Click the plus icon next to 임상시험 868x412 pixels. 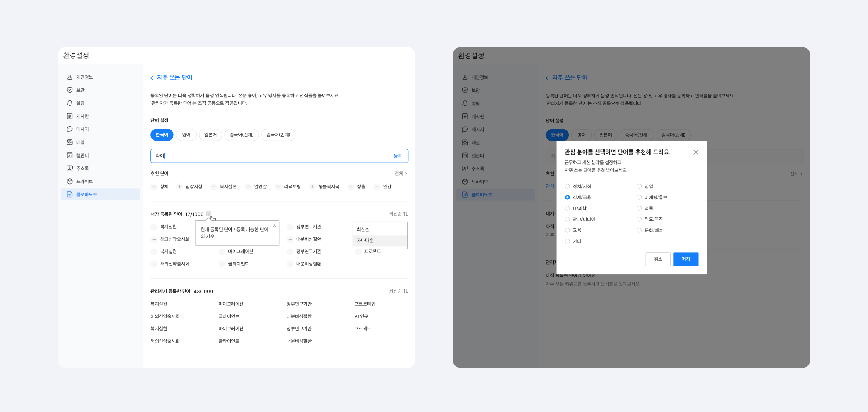coord(179,187)
